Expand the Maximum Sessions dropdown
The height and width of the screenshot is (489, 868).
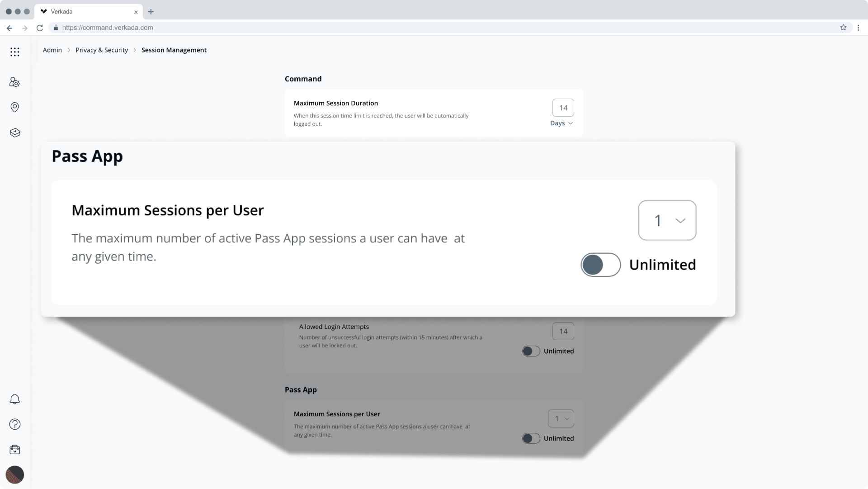(x=667, y=221)
